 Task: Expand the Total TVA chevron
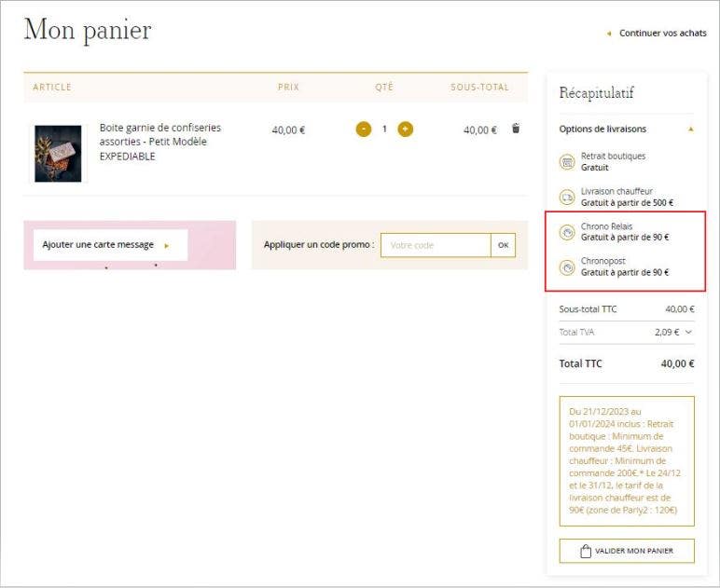(688, 332)
